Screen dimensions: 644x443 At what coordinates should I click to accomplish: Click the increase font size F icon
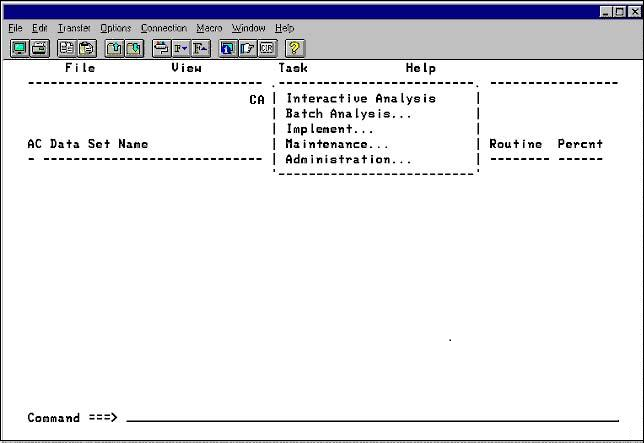point(201,48)
